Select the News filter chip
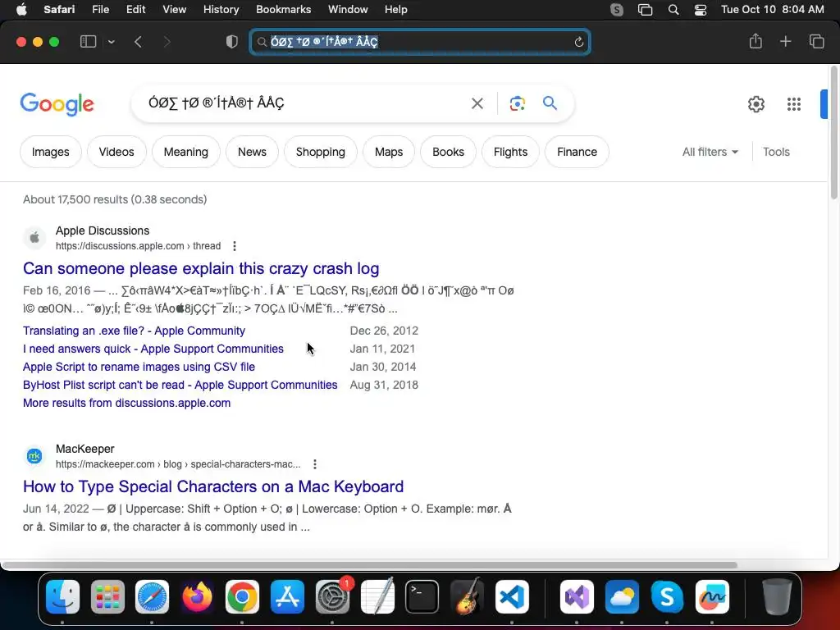The height and width of the screenshot is (630, 840). tap(252, 152)
